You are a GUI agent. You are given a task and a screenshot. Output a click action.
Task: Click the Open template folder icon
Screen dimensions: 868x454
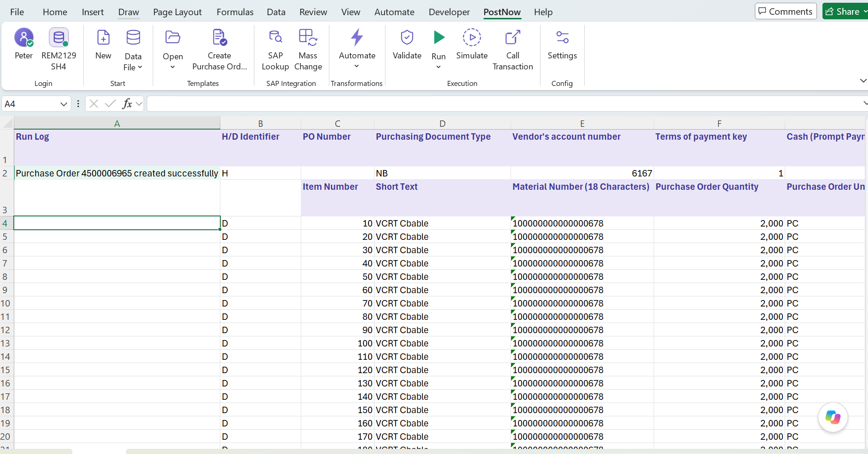coord(173,38)
